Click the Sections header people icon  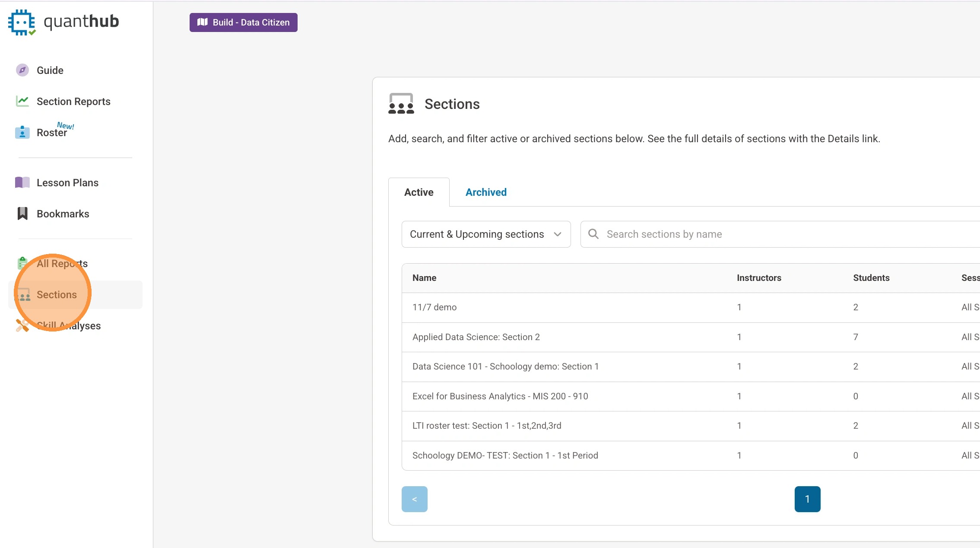[x=401, y=104]
